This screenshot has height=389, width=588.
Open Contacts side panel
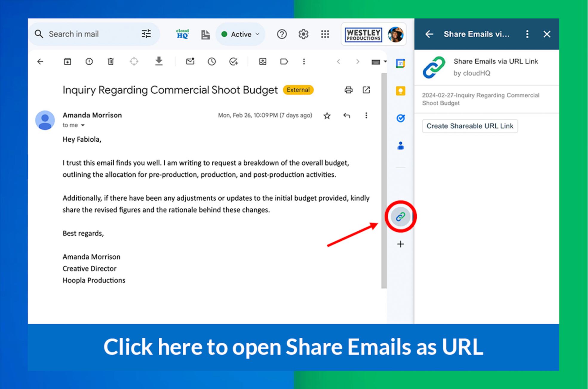400,146
